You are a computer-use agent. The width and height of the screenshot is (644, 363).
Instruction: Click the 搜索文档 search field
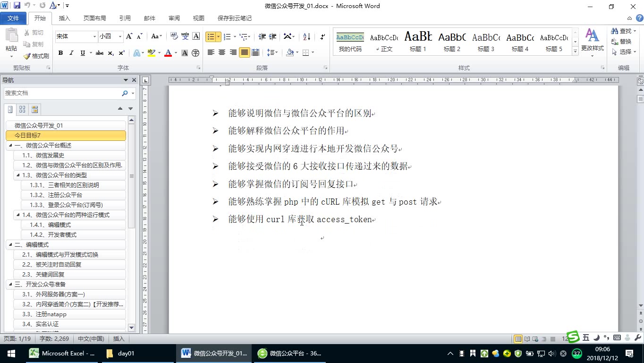(61, 93)
